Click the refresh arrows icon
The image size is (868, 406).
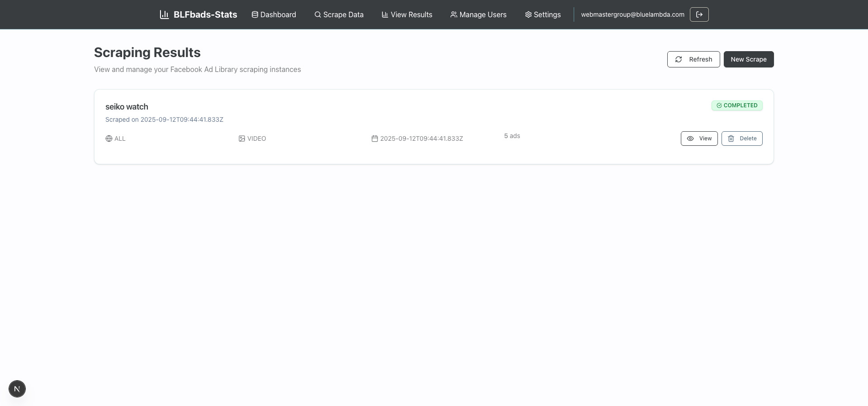point(679,59)
